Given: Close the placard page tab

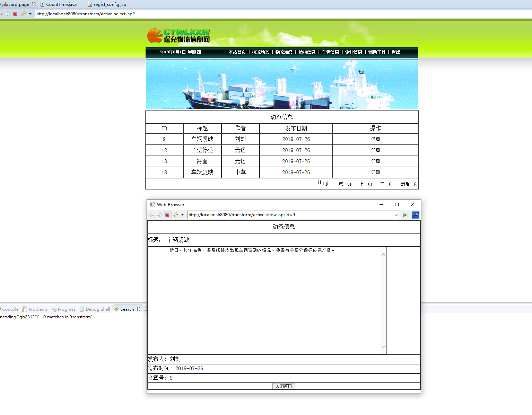Looking at the screenshot, I should (x=34, y=4).
